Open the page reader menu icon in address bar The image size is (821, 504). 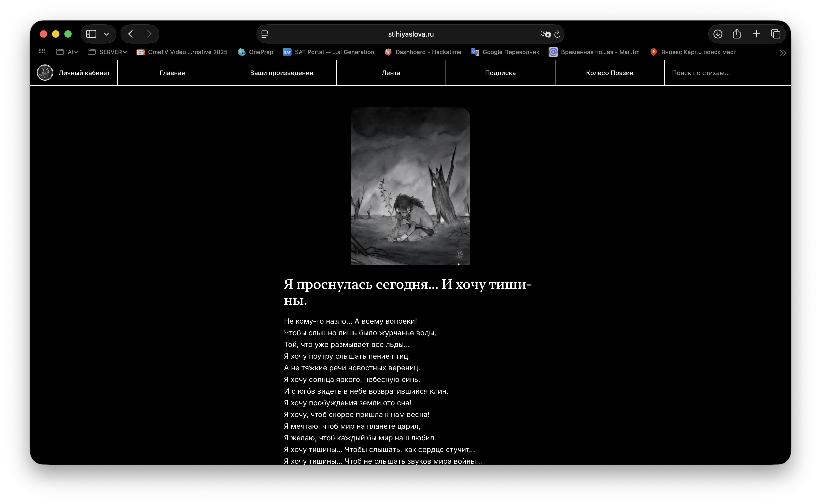pyautogui.click(x=264, y=34)
